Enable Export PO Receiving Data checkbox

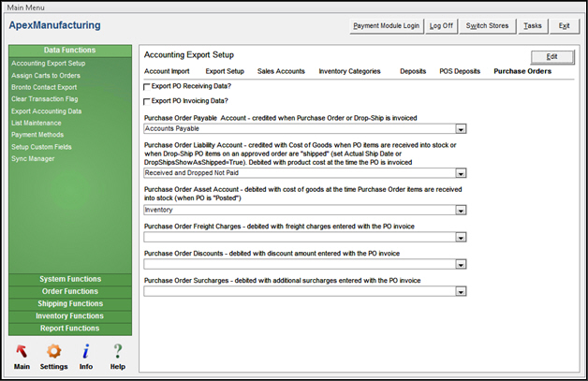coord(147,86)
